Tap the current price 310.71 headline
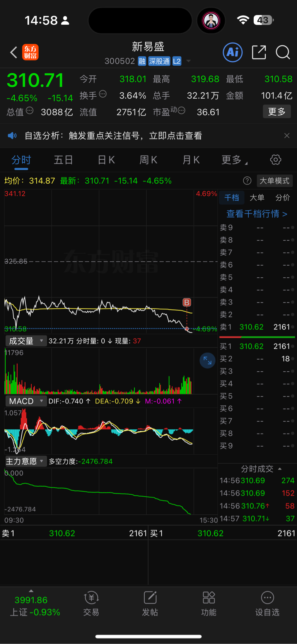297x644 pixels. click(x=35, y=80)
